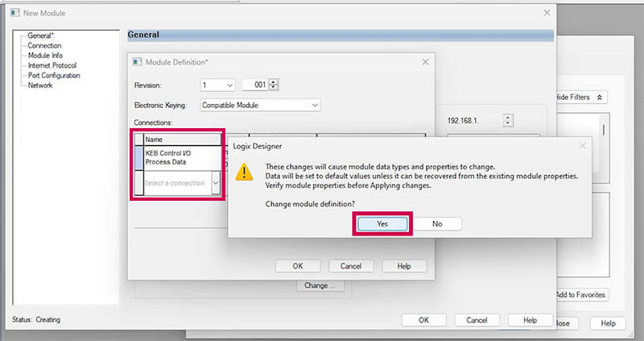Close the New Module window
This screenshot has height=341, width=644.
point(547,13)
